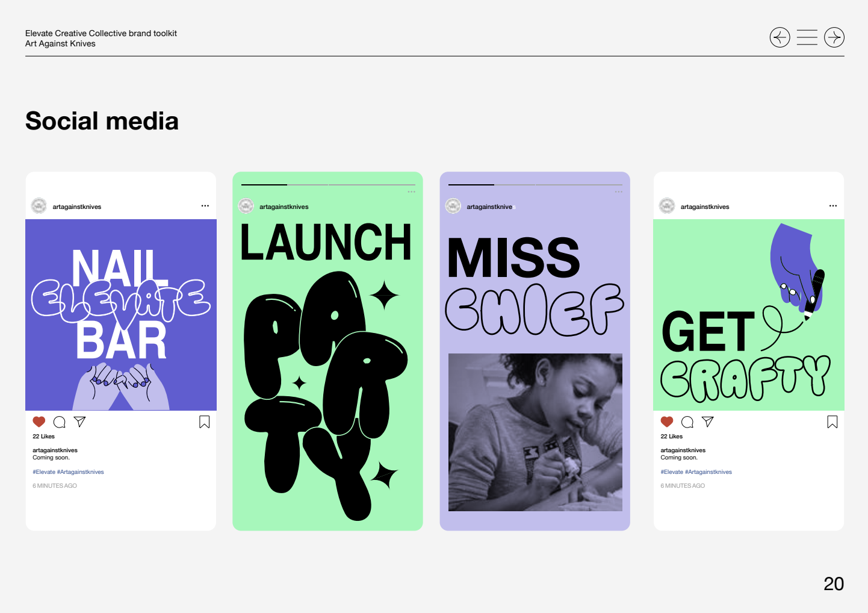
Task: Open the Get Crafty post image
Action: pyautogui.click(x=749, y=315)
